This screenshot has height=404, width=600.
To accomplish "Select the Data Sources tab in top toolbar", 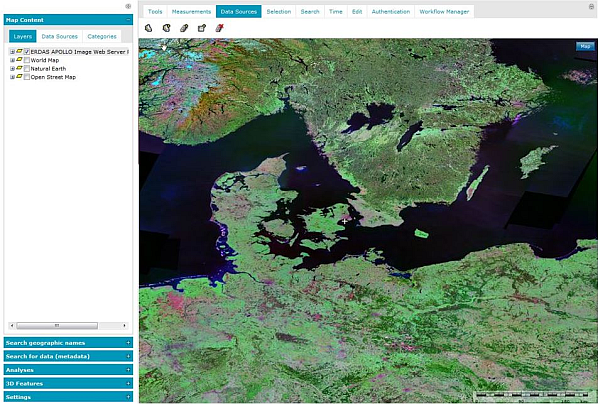I will click(x=239, y=11).
